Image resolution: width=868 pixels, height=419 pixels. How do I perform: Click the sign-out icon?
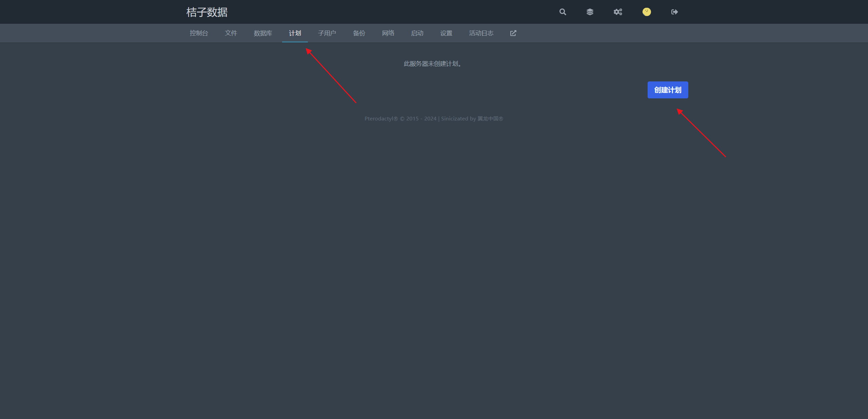click(674, 12)
